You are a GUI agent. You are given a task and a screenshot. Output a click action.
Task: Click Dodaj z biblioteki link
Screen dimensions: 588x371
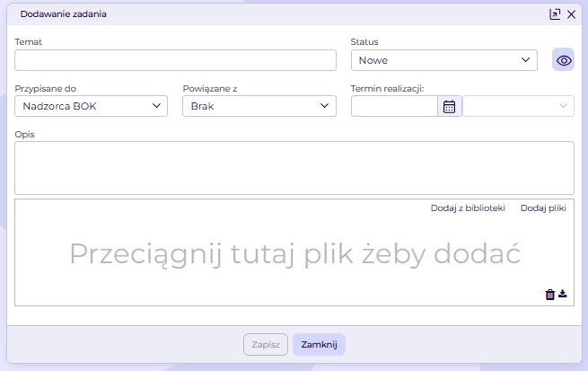468,208
